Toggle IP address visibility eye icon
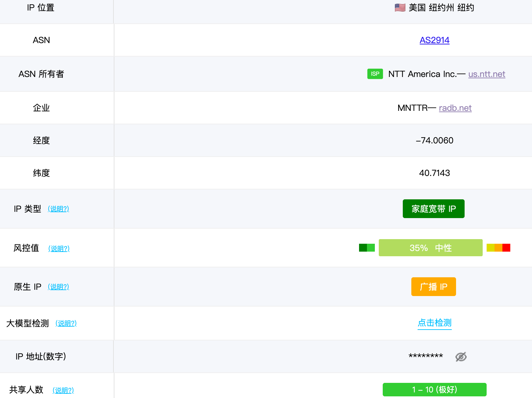Screen dimensions: 532x398 coord(461,357)
